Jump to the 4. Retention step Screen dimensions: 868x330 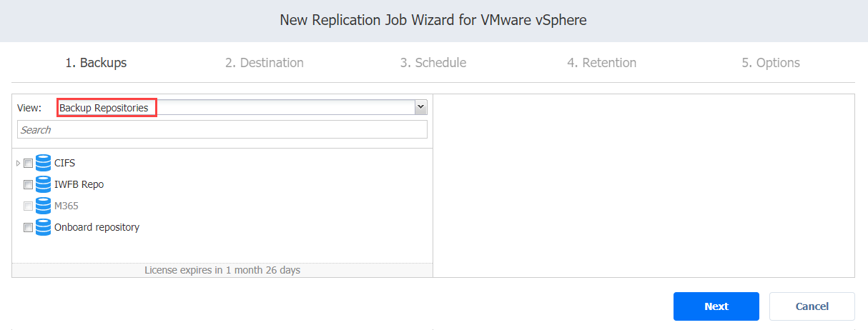pyautogui.click(x=602, y=63)
